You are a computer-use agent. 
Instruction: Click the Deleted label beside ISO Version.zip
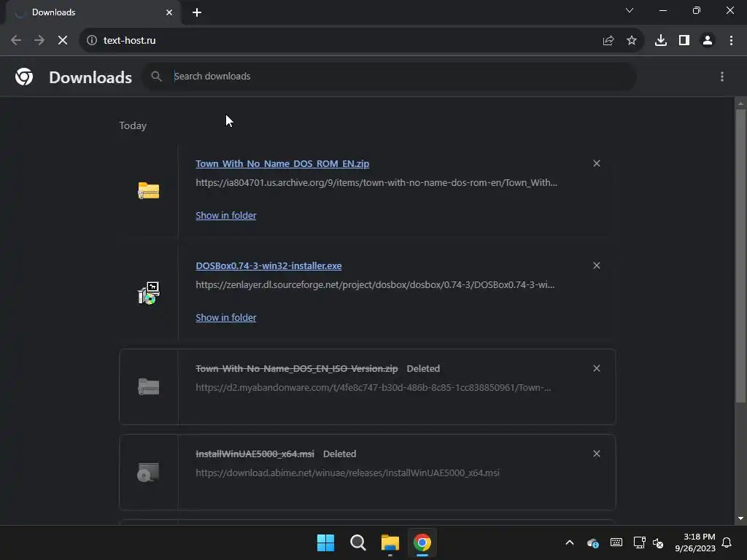click(423, 368)
